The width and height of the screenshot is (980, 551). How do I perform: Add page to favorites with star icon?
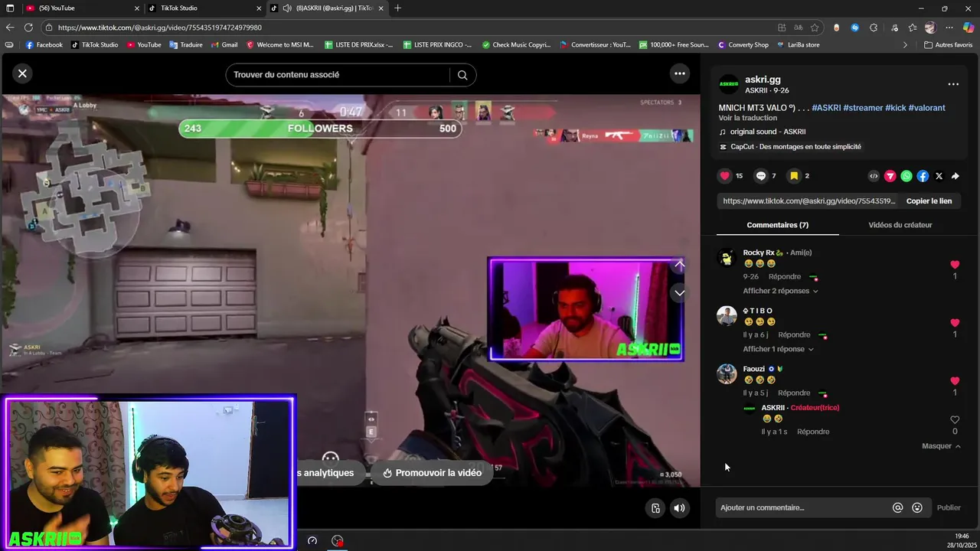[815, 28]
